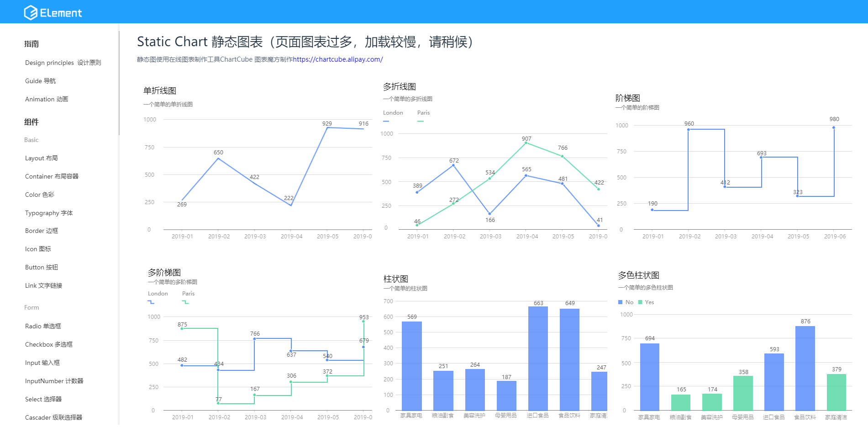
Task: Select Animation 动画 in the sidebar
Action: point(47,99)
